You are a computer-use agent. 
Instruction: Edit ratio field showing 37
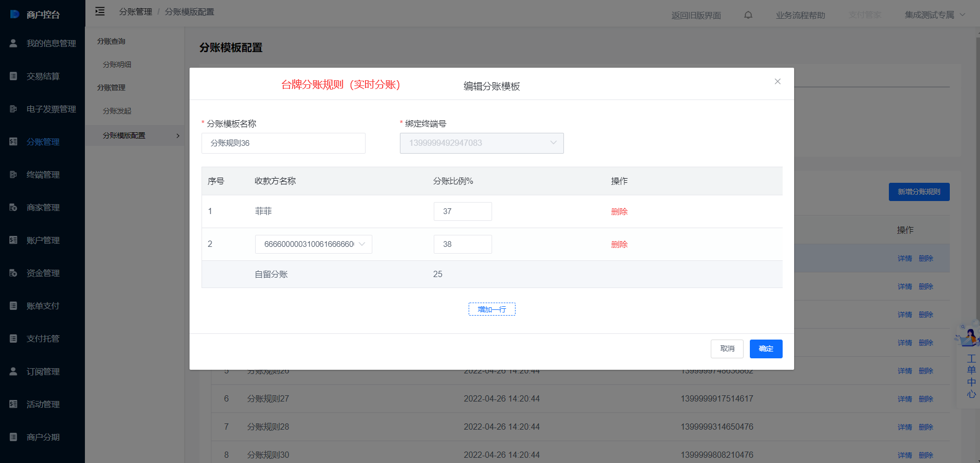click(463, 211)
